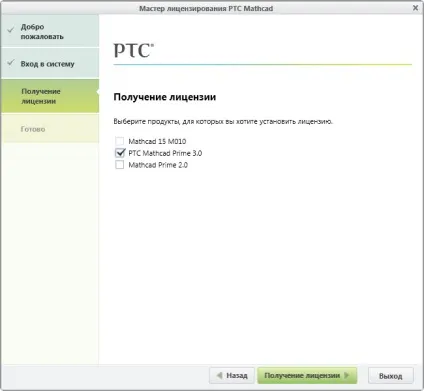Go back with the Назад button
Viewport: 424px width, 391px height.
(x=232, y=376)
